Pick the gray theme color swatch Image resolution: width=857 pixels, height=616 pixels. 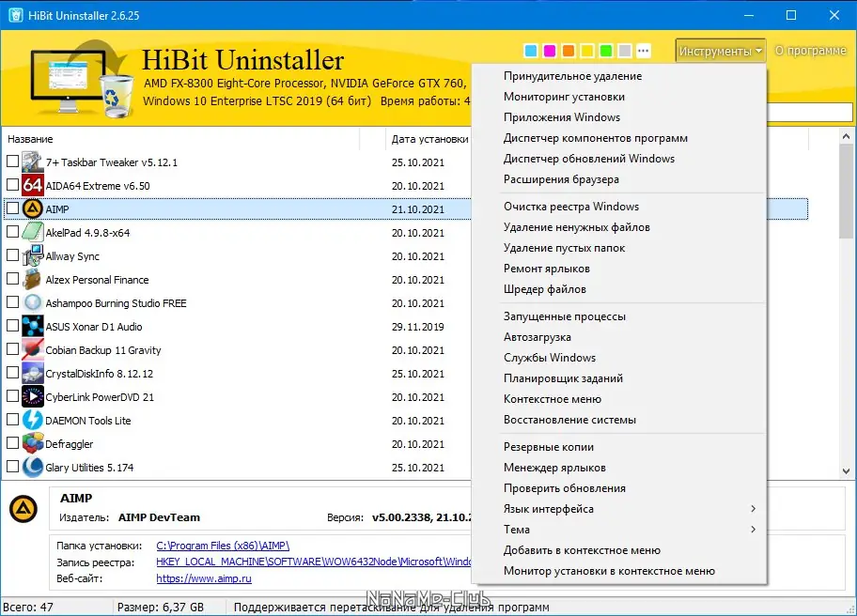click(625, 51)
